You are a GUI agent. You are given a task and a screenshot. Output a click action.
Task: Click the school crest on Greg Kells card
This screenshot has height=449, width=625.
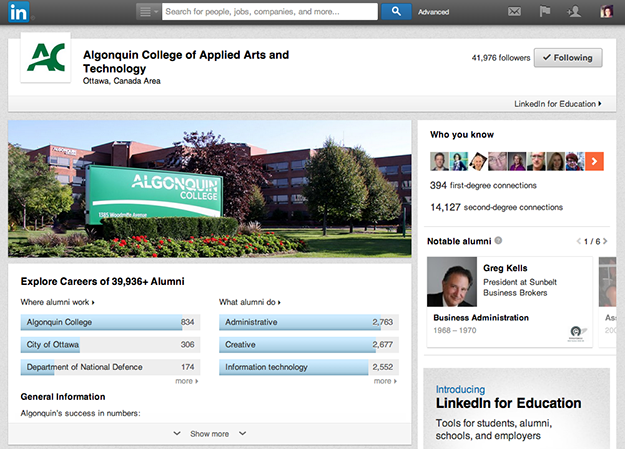(x=577, y=333)
